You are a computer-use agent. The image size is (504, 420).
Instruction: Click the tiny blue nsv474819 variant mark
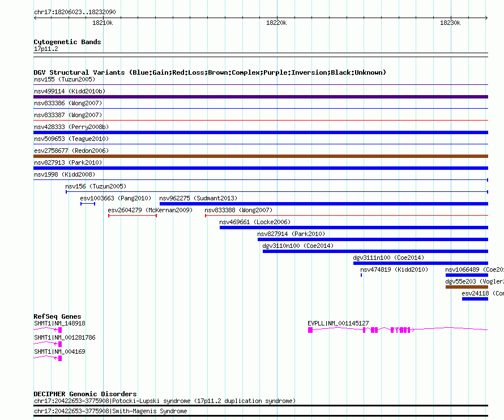click(361, 275)
